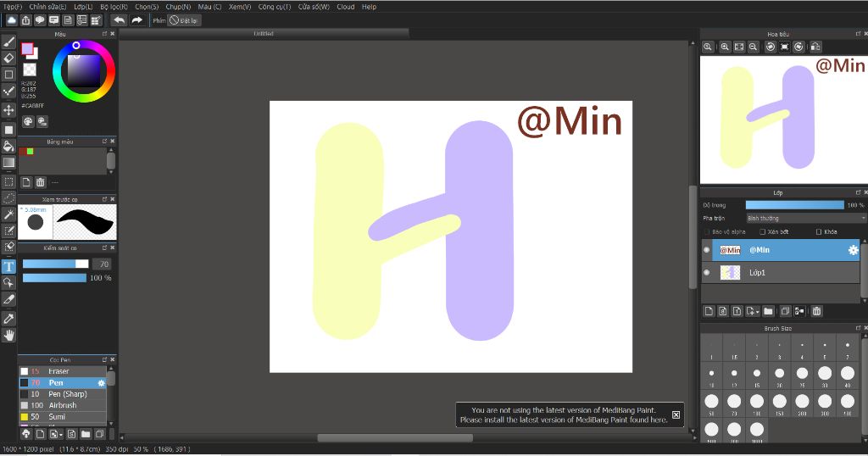Select the Magic Wand tool
Screen dimensions: 868x456
point(8,214)
